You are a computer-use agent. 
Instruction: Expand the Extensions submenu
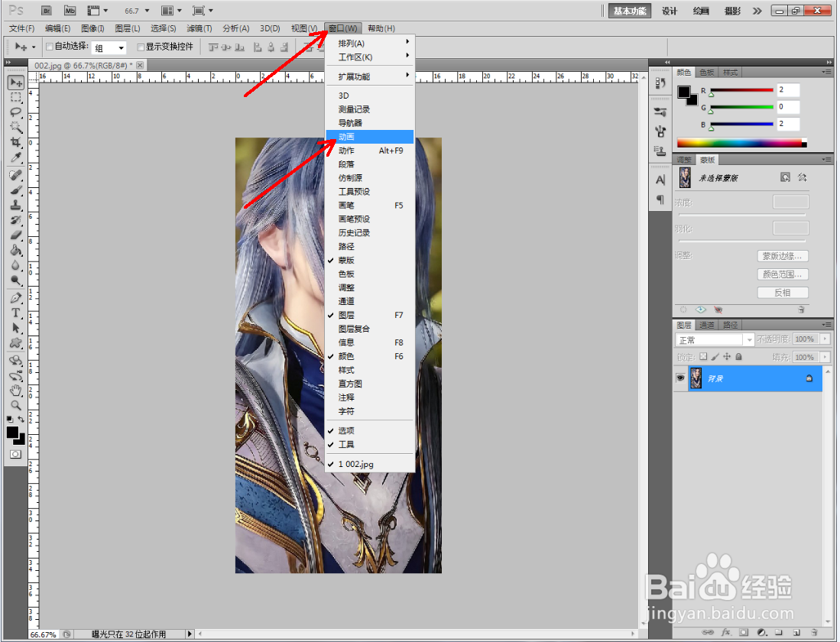click(370, 76)
